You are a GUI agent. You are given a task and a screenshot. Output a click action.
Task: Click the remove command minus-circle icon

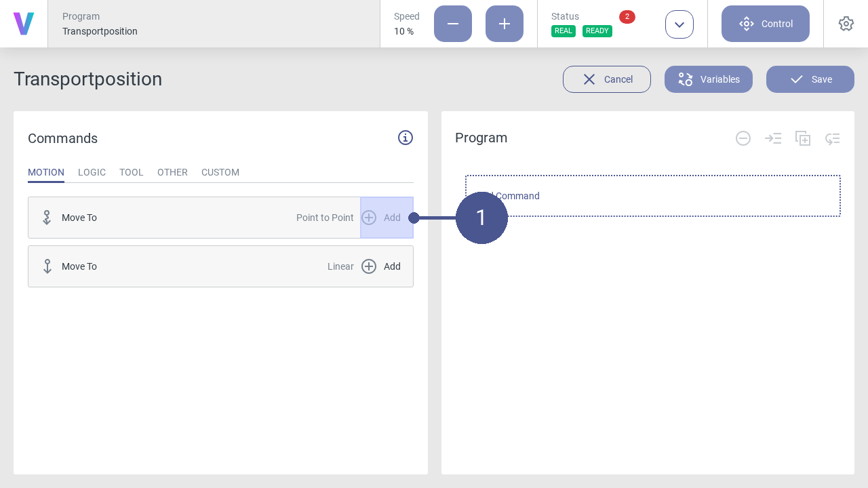[x=743, y=138]
